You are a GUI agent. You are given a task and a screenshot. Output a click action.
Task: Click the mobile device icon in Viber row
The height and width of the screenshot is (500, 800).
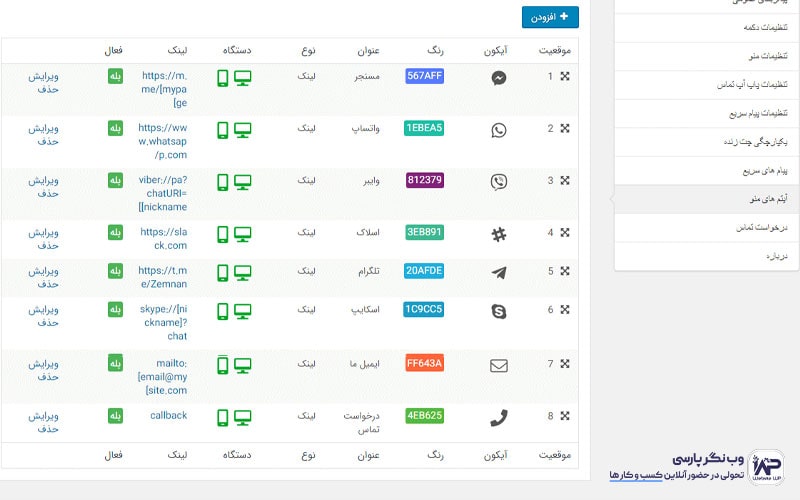tap(222, 182)
